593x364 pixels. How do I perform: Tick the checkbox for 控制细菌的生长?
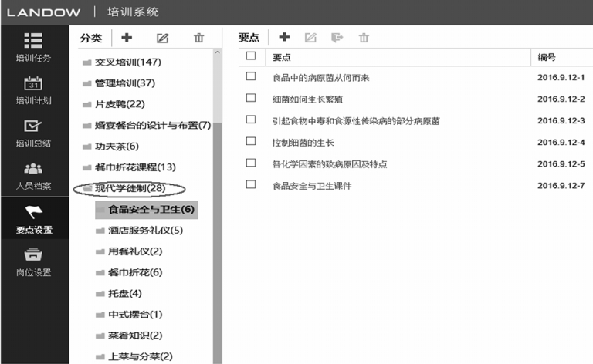(x=250, y=142)
